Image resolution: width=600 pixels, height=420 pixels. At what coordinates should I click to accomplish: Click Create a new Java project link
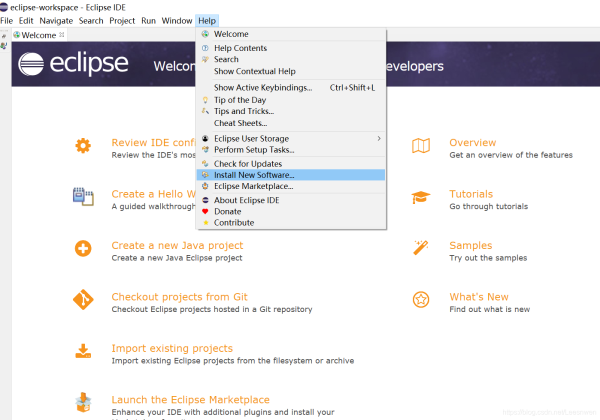point(177,246)
